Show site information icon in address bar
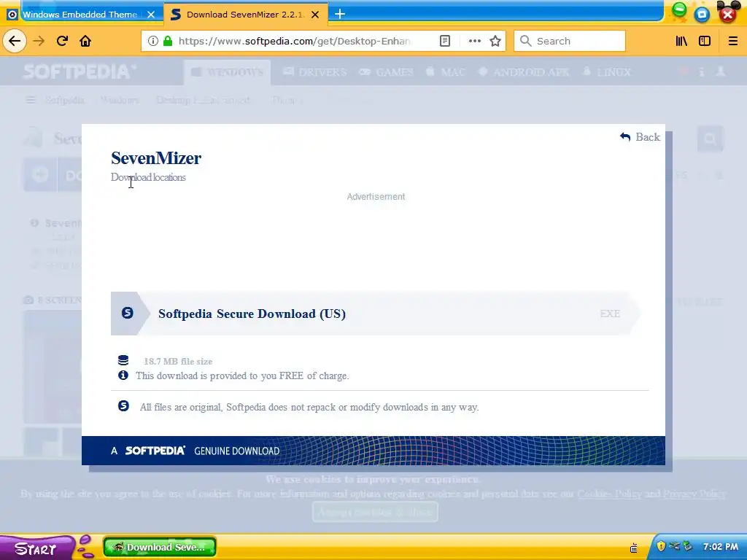The image size is (747, 560). pyautogui.click(x=153, y=41)
